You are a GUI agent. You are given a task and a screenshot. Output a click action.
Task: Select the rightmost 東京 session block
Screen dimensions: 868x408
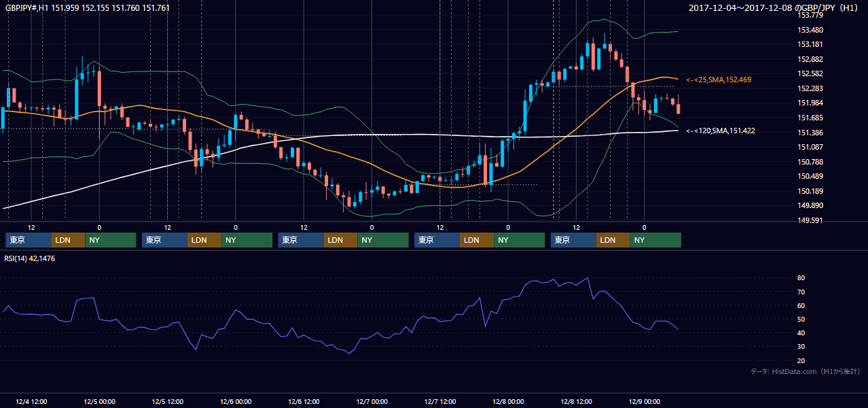(x=574, y=240)
